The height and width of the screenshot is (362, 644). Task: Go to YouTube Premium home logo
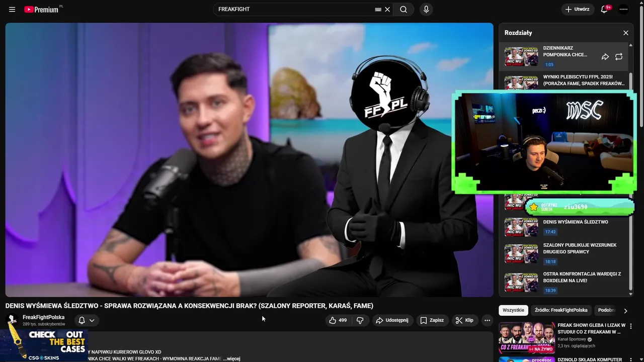click(42, 10)
